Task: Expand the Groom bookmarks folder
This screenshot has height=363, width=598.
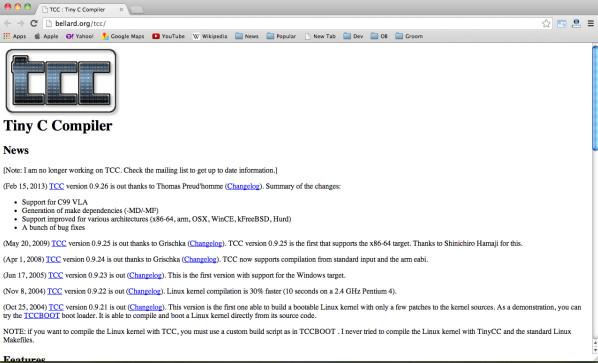Action: [x=409, y=36]
